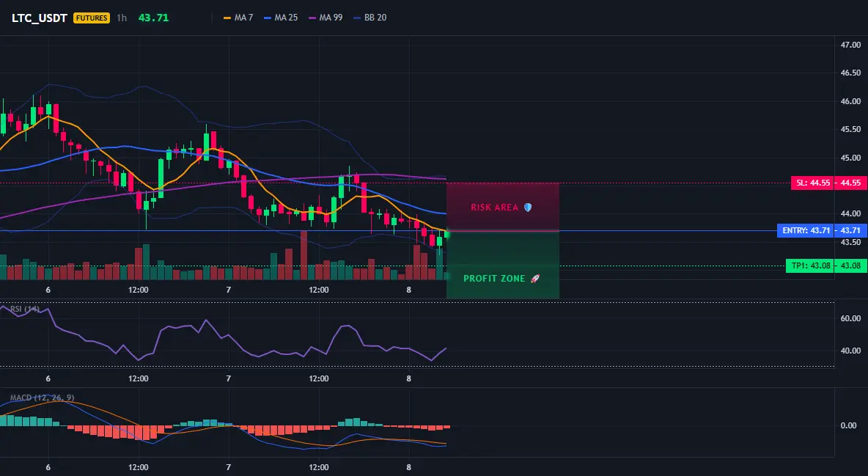Screen dimensions: 868x476
Task: Click the 45.00 price axis label
Action: click(850, 158)
